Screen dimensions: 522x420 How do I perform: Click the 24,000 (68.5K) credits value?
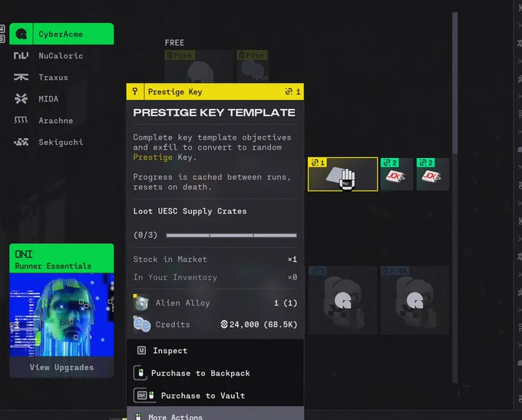[259, 325]
